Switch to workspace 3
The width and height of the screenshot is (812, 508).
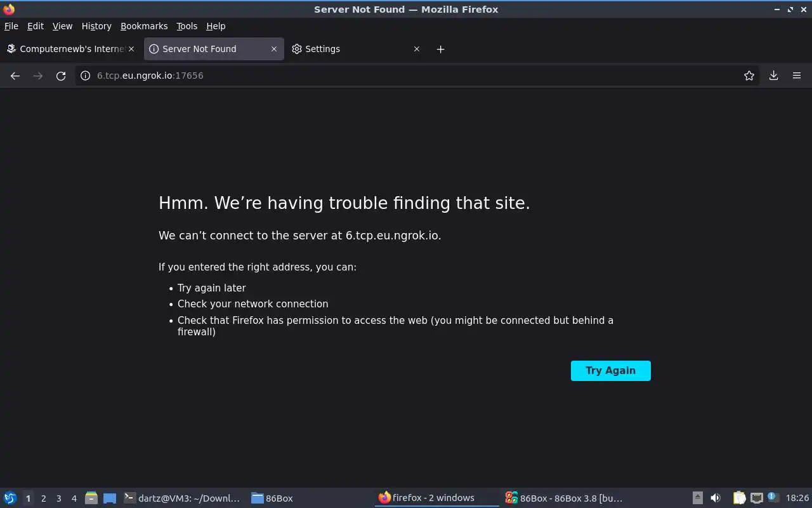pyautogui.click(x=58, y=498)
